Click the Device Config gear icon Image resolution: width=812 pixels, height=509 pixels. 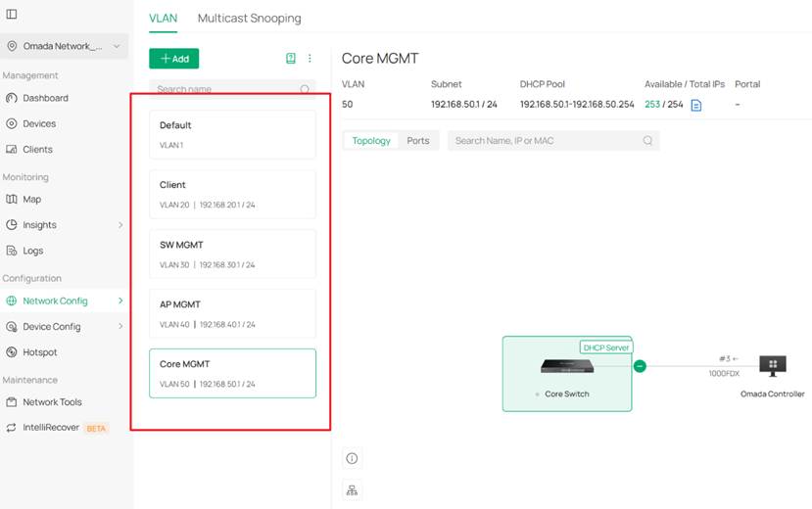[12, 326]
